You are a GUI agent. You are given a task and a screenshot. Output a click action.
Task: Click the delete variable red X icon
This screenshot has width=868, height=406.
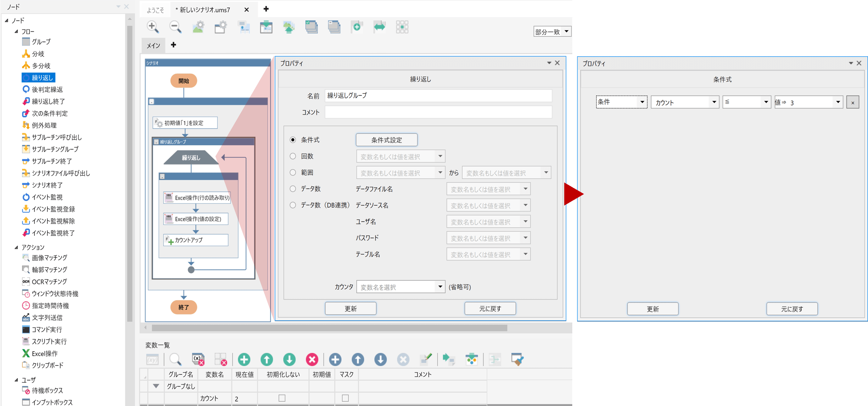point(312,359)
